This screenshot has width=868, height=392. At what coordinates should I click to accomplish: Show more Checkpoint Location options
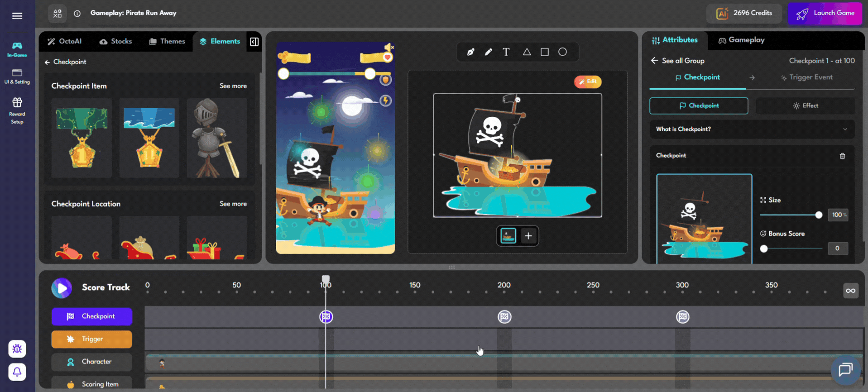pos(233,204)
